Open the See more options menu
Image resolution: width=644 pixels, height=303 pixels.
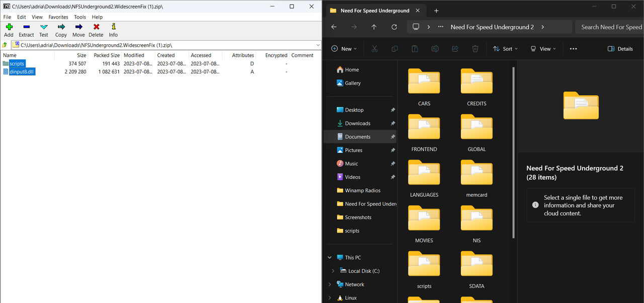(x=573, y=49)
